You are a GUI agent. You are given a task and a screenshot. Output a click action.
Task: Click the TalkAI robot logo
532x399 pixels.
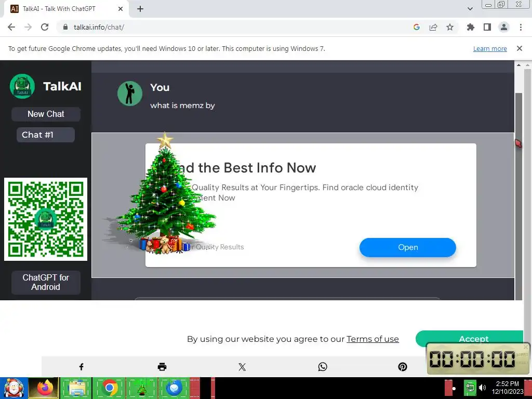(x=22, y=86)
